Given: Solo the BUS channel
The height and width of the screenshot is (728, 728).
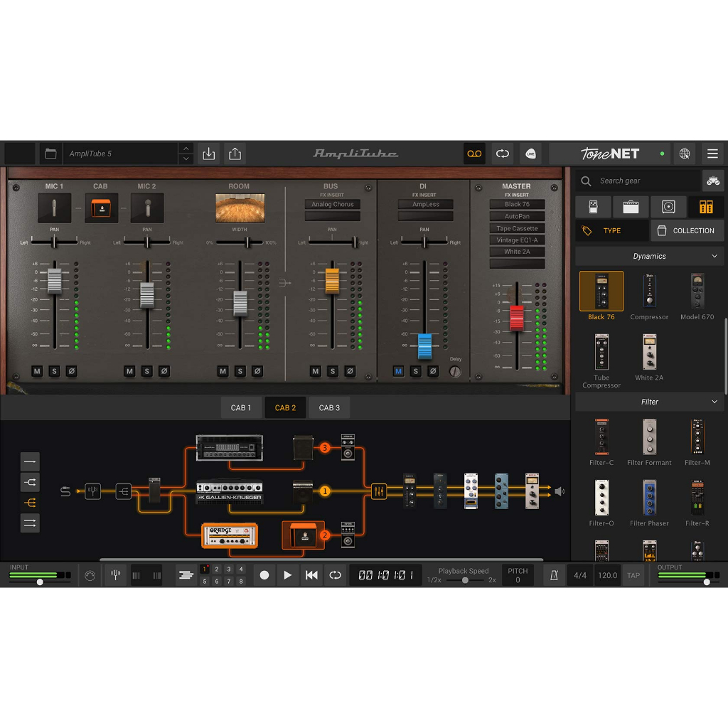Looking at the screenshot, I should click(332, 371).
